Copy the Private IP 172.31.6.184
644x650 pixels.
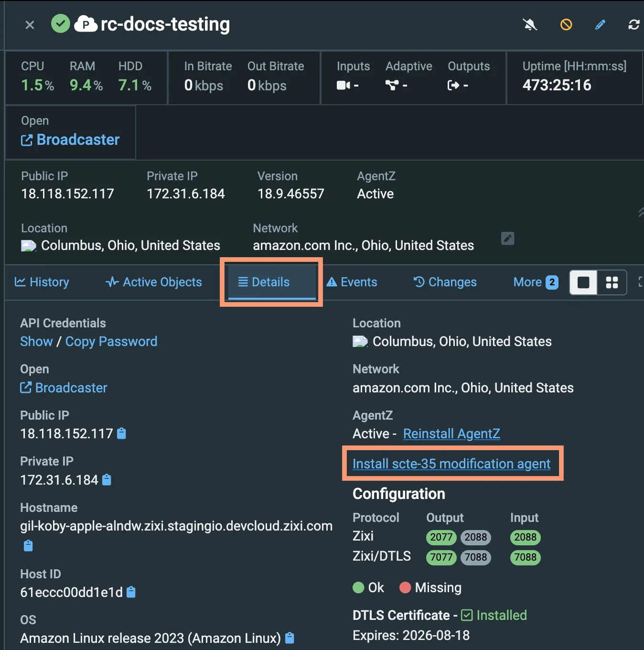point(107,479)
